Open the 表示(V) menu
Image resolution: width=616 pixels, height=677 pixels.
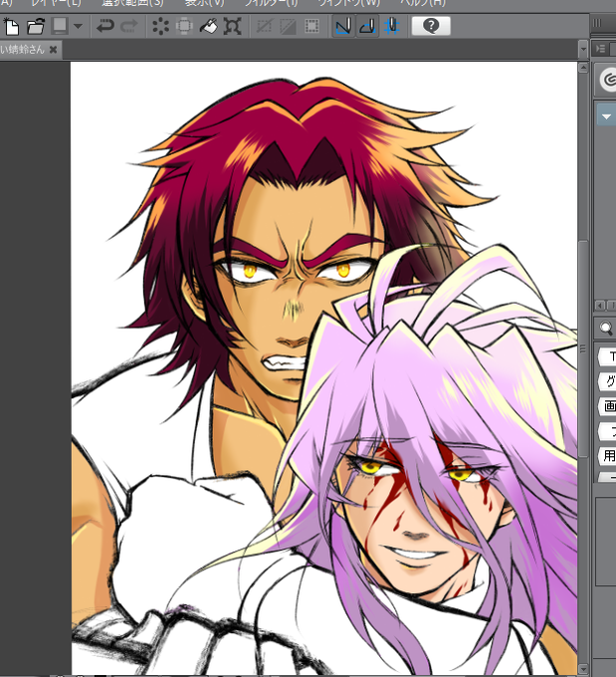point(205,3)
